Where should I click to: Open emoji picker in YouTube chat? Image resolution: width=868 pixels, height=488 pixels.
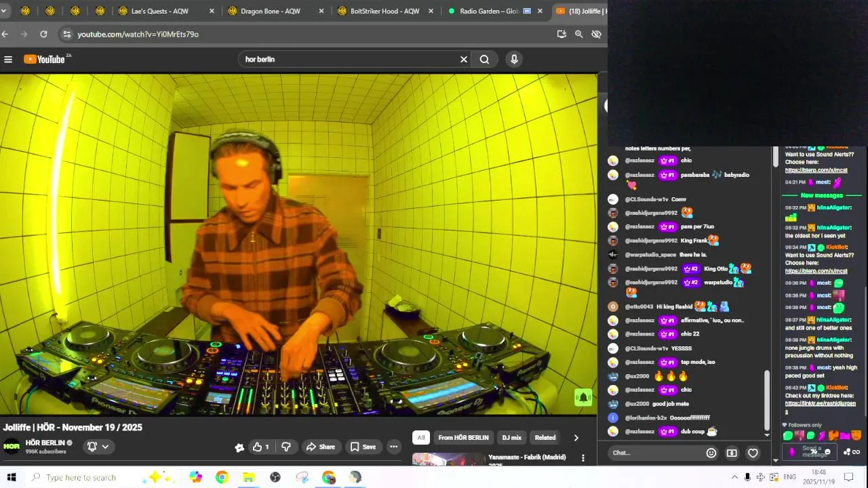pos(711,453)
